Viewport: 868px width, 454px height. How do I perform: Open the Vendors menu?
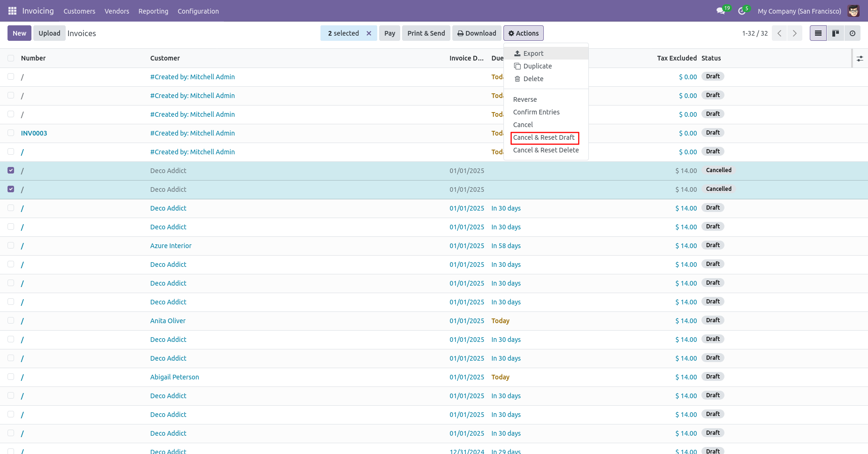(117, 11)
